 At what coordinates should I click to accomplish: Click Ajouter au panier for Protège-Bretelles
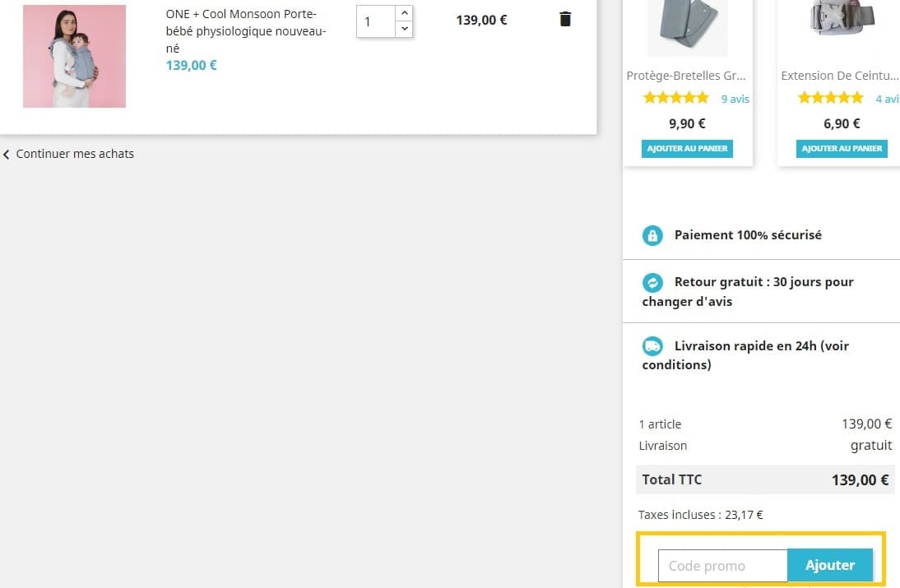(x=687, y=149)
